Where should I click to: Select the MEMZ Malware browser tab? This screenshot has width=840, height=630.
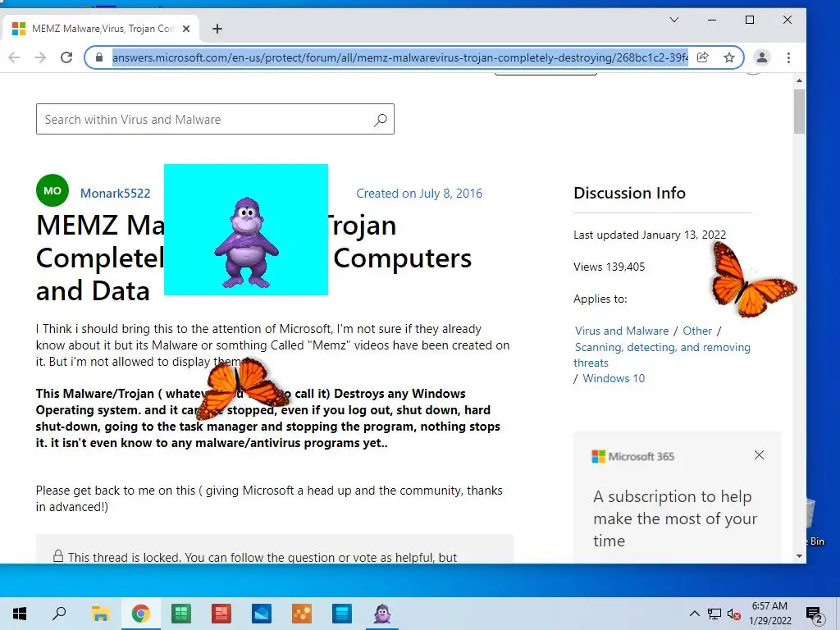tap(101, 29)
